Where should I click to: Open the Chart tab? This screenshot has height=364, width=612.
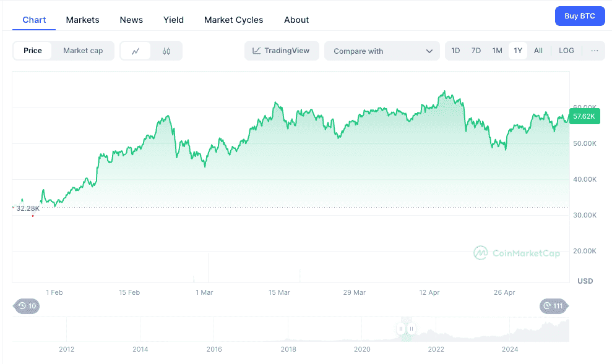[34, 20]
